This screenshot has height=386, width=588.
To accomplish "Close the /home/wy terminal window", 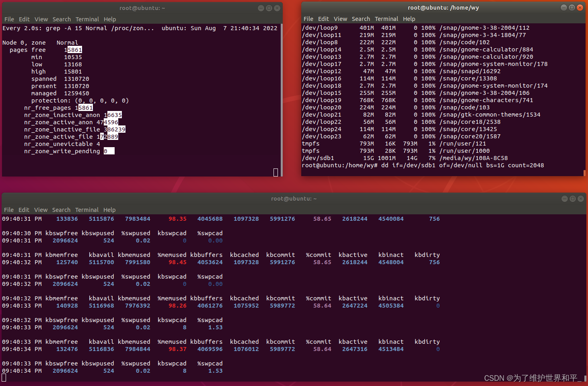I will [580, 8].
